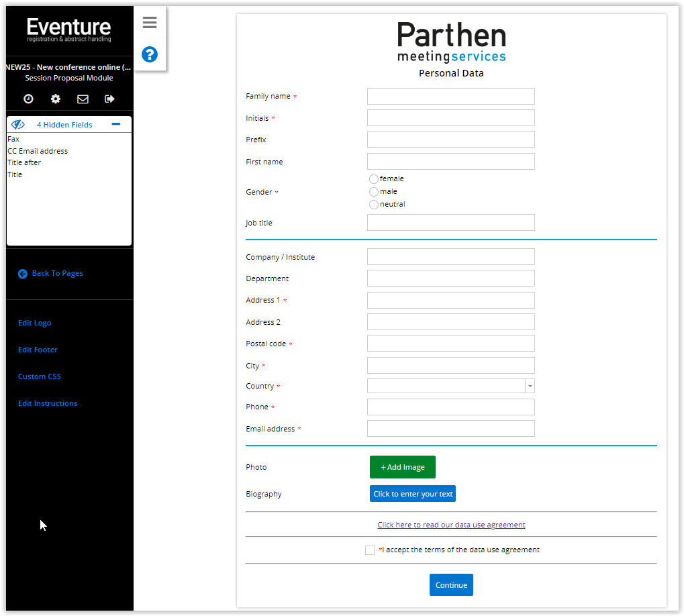The height and width of the screenshot is (616, 684).
Task: Click the clock history icon in sidebar
Action: click(28, 99)
